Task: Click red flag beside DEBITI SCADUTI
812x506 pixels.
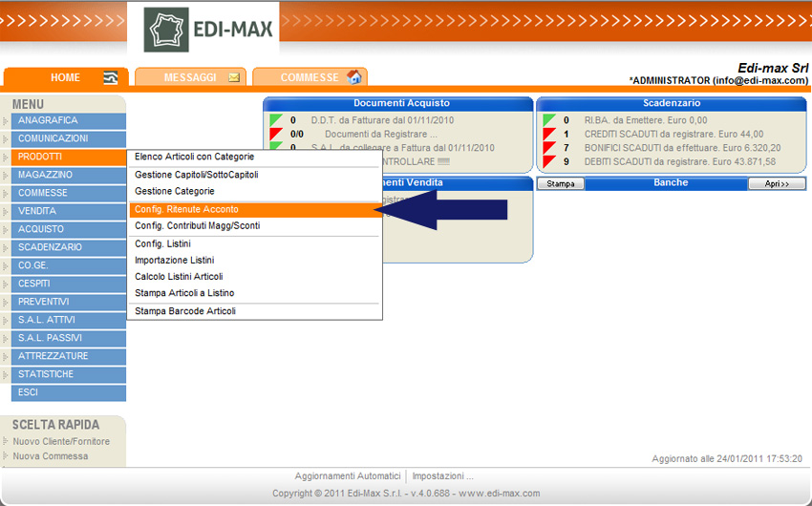Action: click(549, 162)
